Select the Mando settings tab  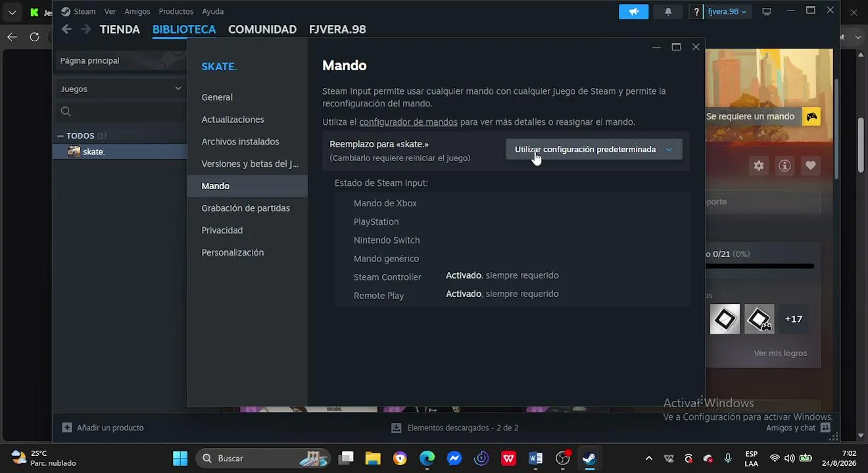(247, 186)
